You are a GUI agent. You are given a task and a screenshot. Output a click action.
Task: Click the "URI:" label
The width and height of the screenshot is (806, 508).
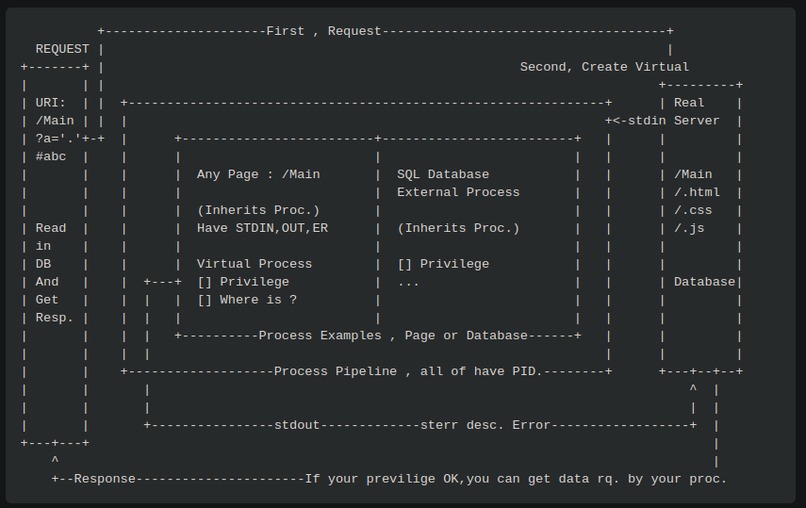click(50, 103)
